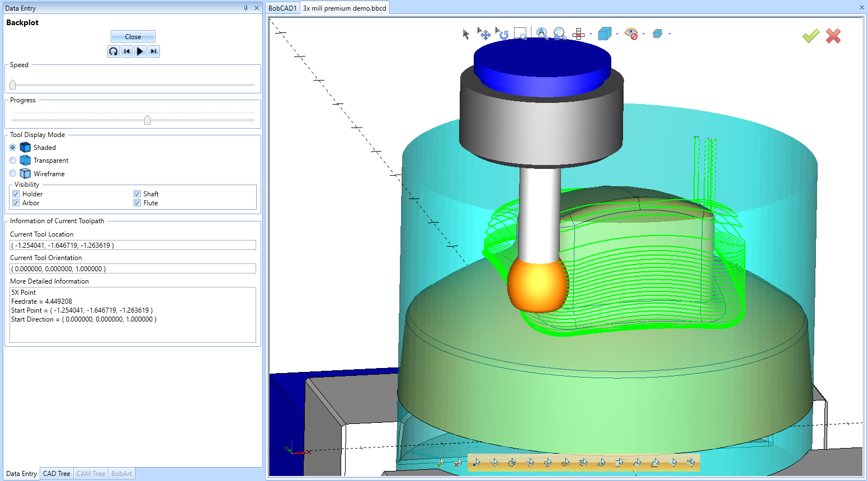
Task: Switch to the CAD Tree tab
Action: (x=56, y=473)
